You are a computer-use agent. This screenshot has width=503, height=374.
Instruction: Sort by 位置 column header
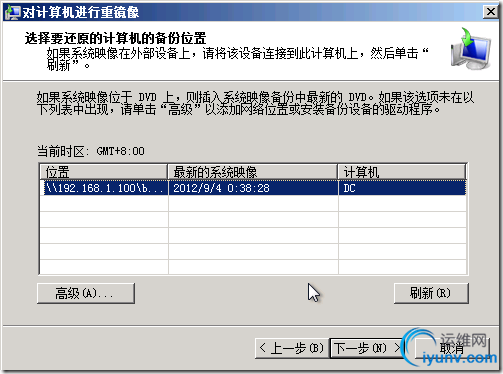click(x=103, y=172)
